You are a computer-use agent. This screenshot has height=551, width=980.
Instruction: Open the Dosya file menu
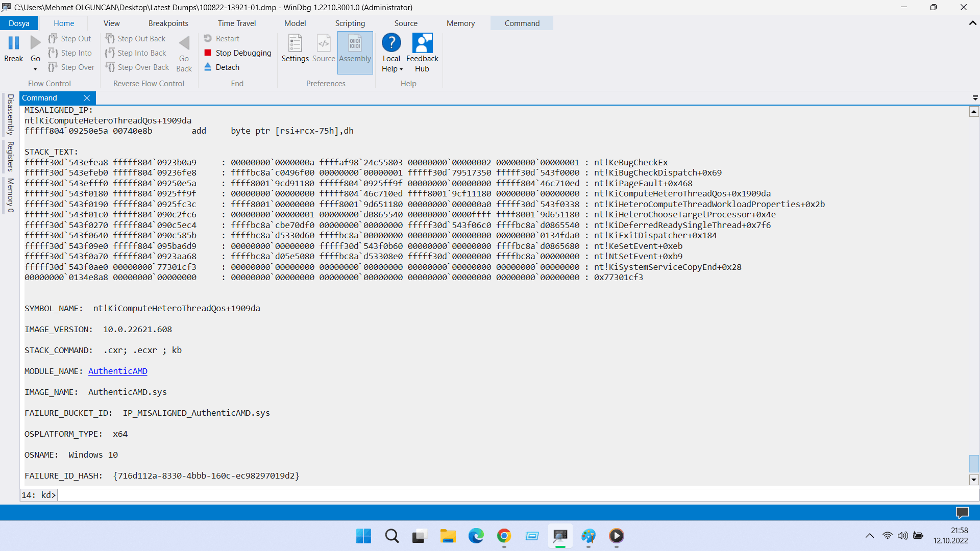(x=19, y=23)
